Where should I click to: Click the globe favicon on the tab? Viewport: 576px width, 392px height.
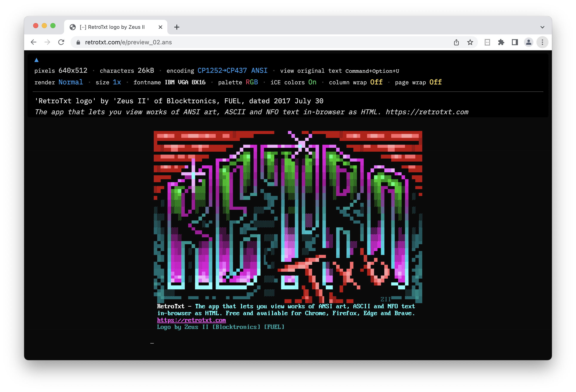[73, 27]
